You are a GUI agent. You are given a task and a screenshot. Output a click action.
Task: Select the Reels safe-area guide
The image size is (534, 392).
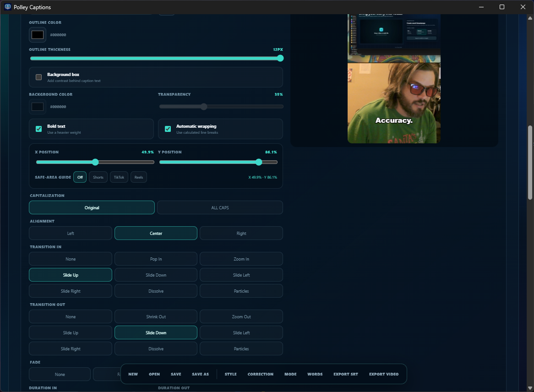[139, 177]
